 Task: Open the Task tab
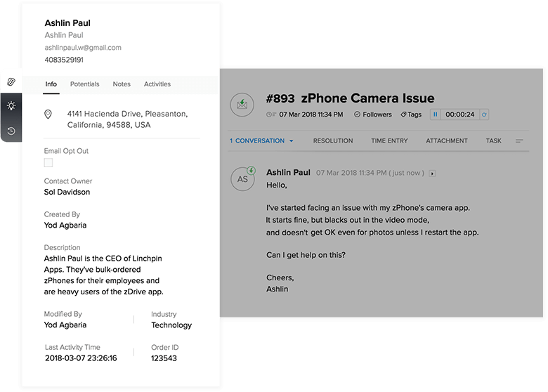point(493,141)
